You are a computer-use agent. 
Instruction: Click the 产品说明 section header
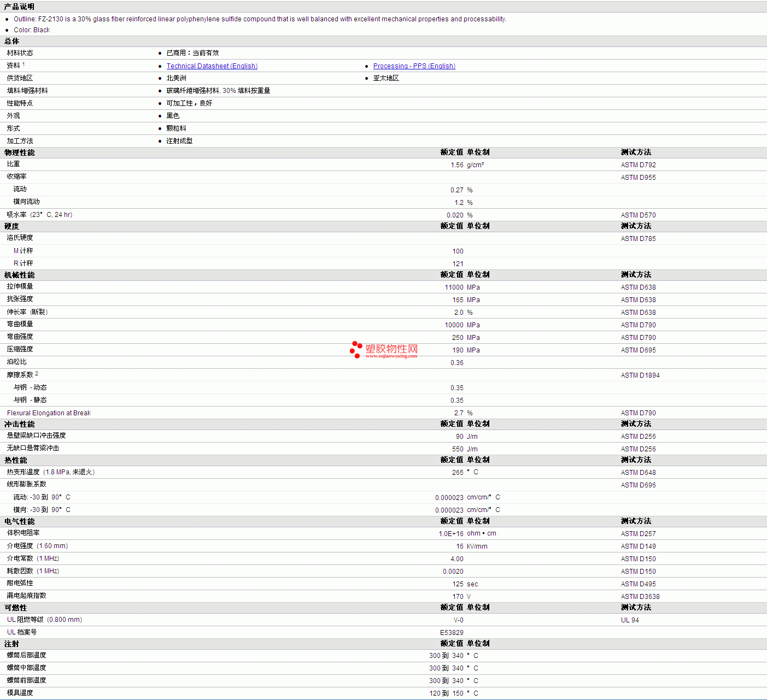pyautogui.click(x=19, y=7)
